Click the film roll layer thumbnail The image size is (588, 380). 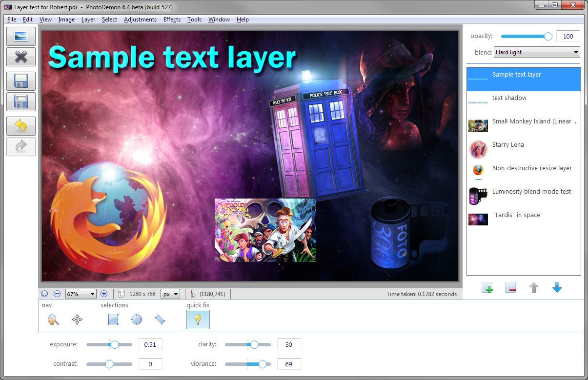pos(478,196)
